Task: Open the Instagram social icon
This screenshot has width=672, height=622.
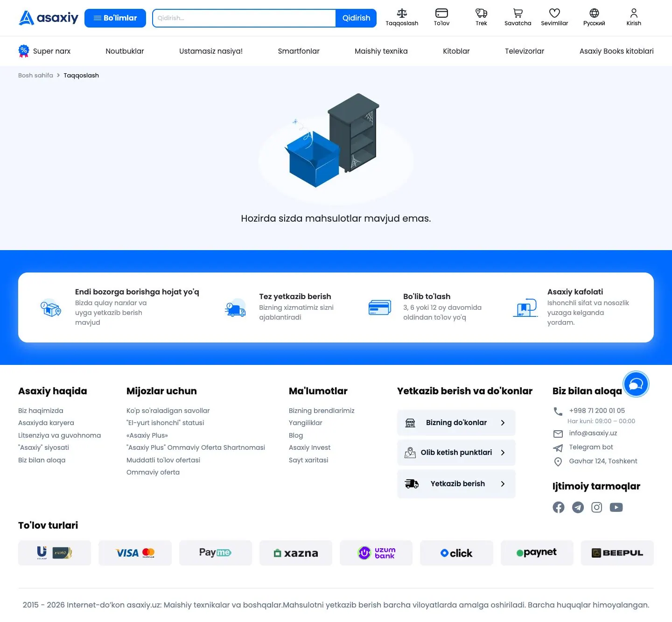Action: [597, 507]
